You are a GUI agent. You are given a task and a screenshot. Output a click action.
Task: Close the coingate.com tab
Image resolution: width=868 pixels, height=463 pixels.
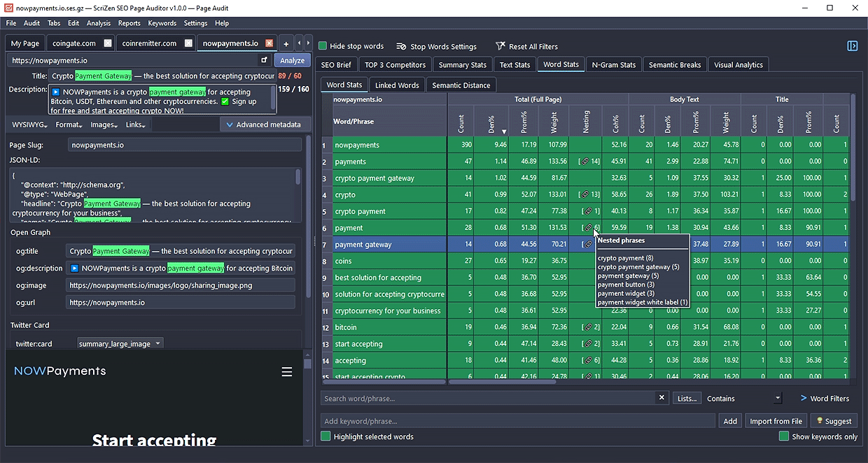point(108,43)
